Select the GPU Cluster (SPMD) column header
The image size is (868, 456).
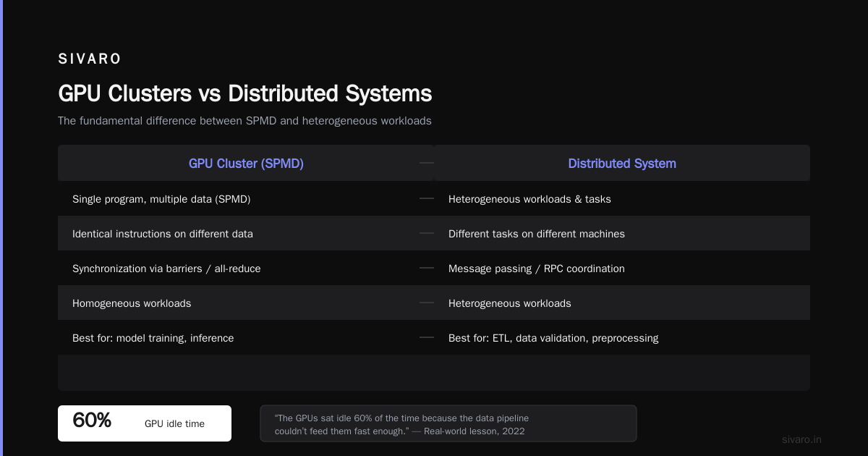tap(246, 164)
